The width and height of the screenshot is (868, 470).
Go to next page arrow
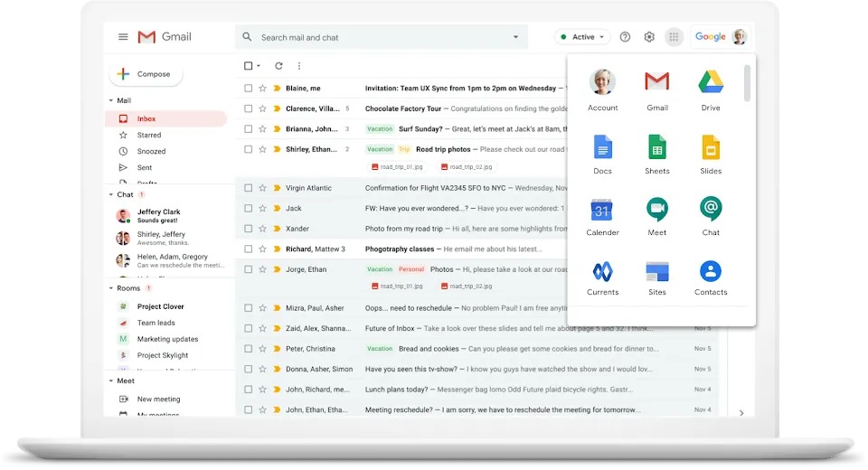coord(741,413)
